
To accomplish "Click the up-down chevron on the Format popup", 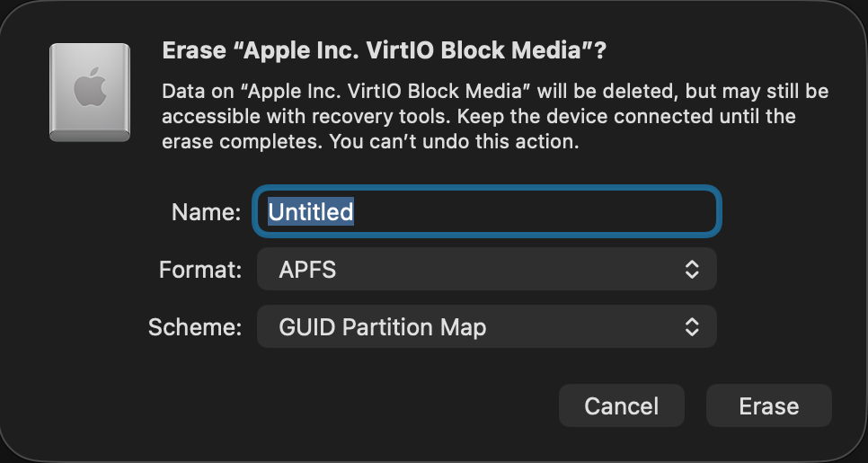I will (x=691, y=269).
